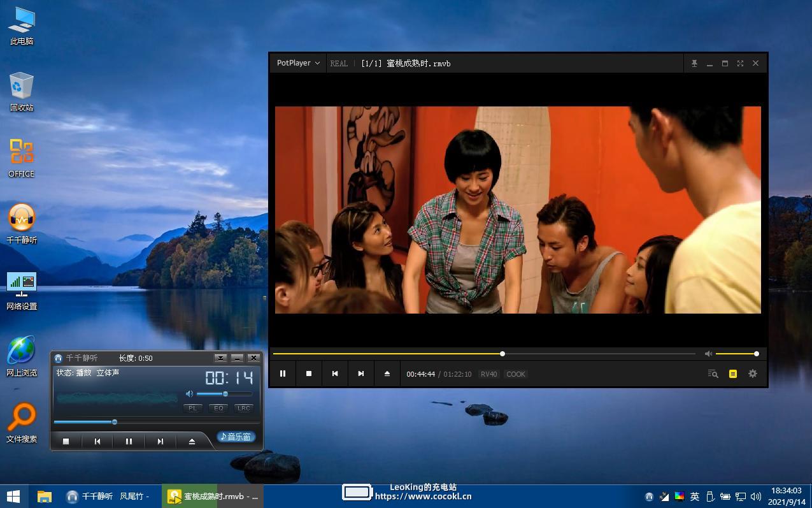Adjust PotPlayer volume slider handle

click(757, 354)
